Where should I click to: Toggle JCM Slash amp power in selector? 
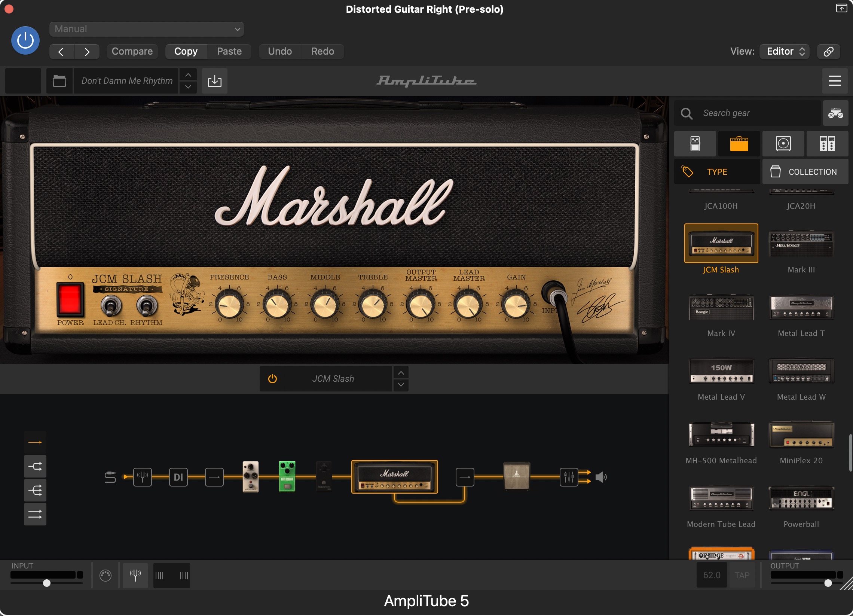[x=272, y=379]
